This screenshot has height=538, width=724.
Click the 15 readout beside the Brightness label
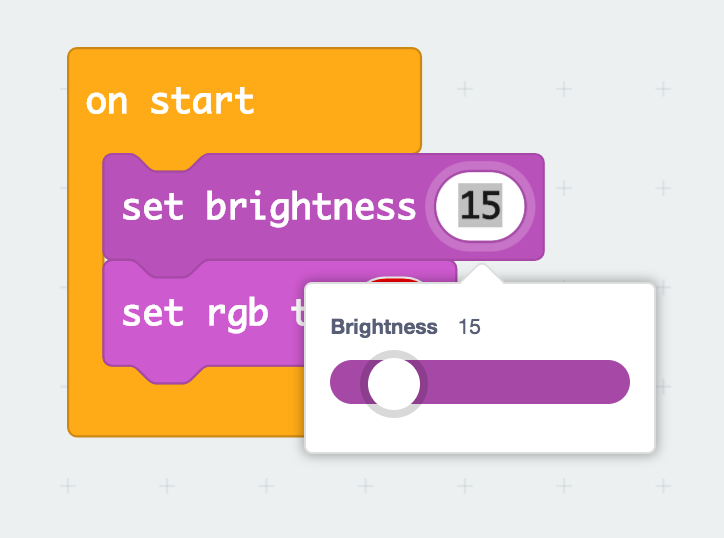pyautogui.click(x=469, y=327)
